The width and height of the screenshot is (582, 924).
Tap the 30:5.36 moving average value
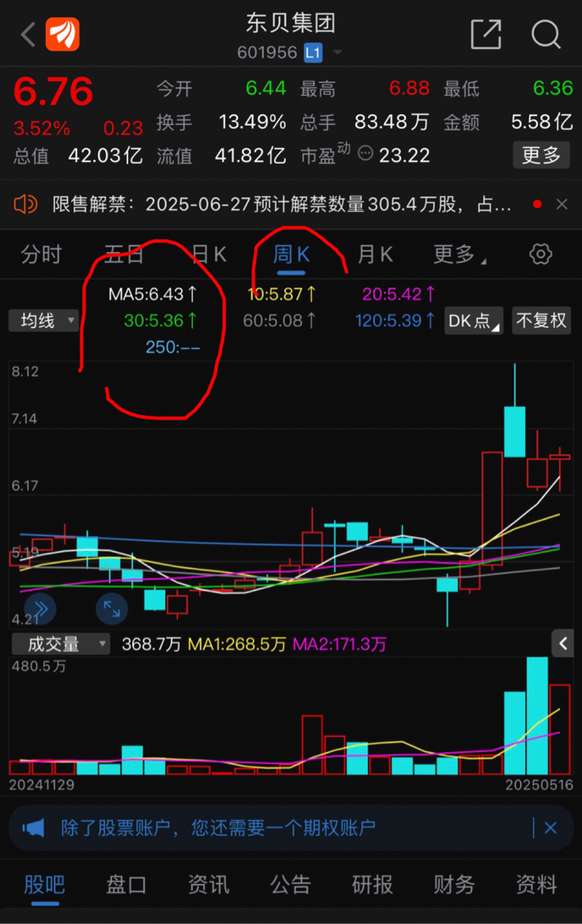click(x=161, y=320)
